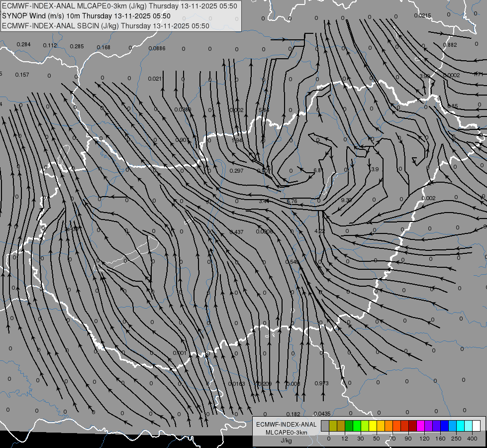487x448 pixels.
Task: Click the legend tick label 400
Action: point(472,439)
